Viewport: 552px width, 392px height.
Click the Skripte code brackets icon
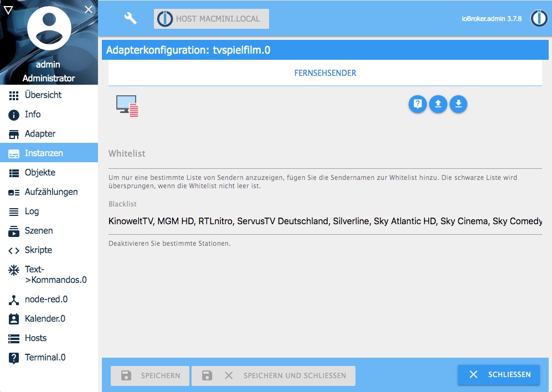pos(14,250)
